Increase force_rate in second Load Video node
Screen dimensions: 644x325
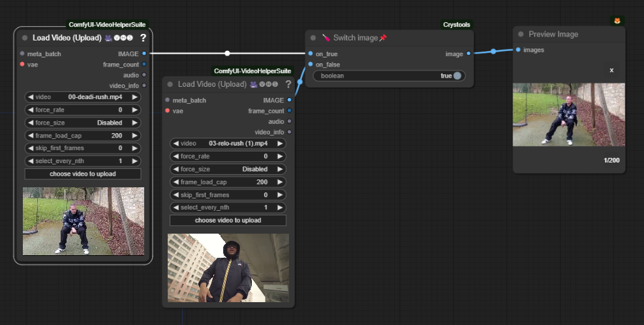coord(280,156)
